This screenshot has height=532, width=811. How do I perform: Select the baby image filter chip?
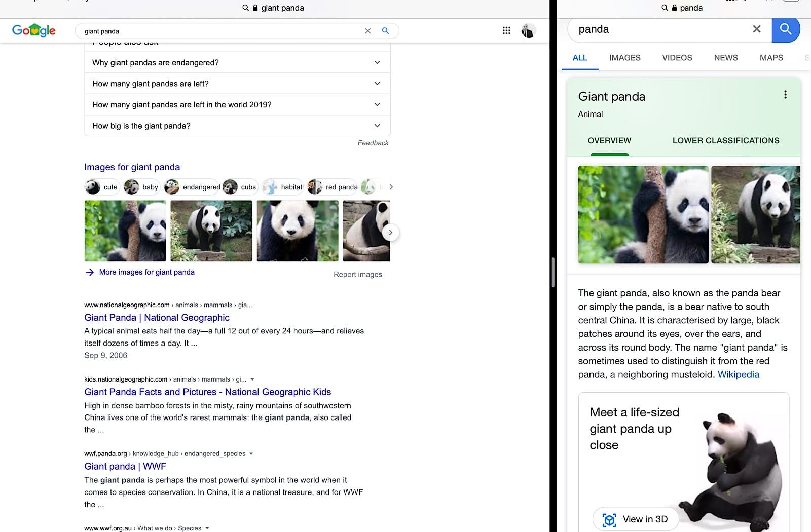click(141, 187)
